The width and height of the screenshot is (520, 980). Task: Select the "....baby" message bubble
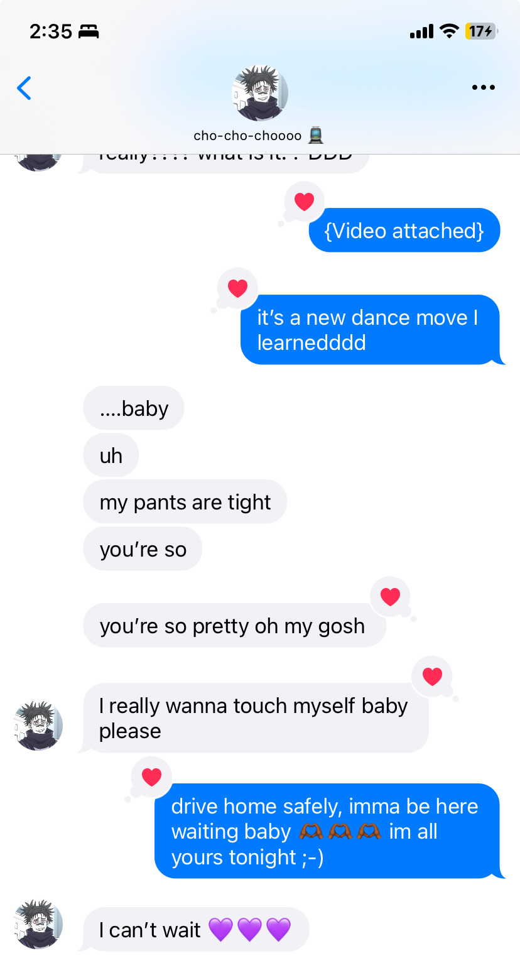click(134, 408)
